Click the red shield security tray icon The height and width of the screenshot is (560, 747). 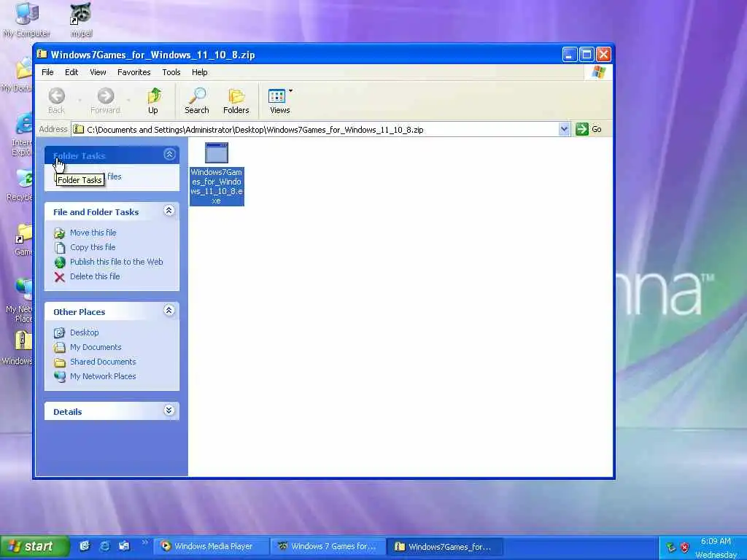click(684, 547)
